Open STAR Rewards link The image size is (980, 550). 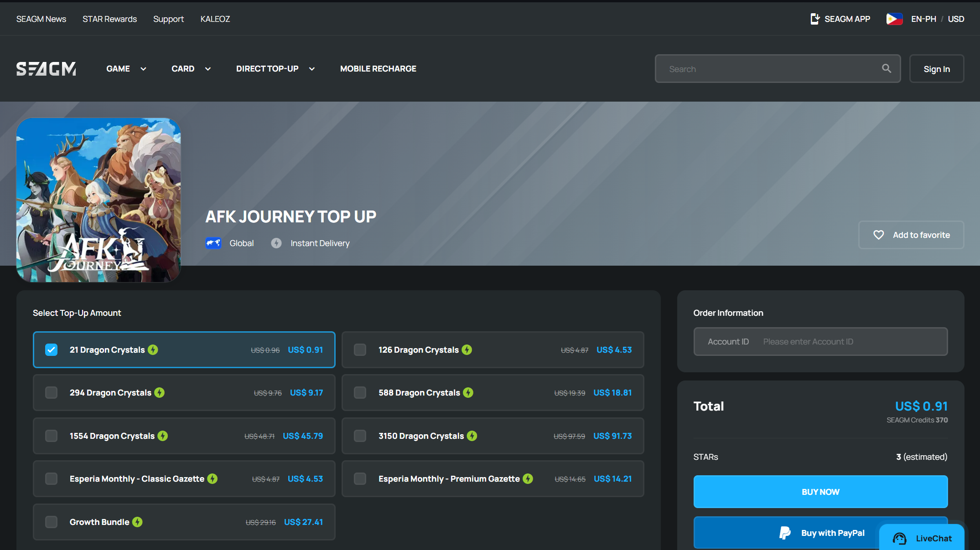pyautogui.click(x=109, y=19)
